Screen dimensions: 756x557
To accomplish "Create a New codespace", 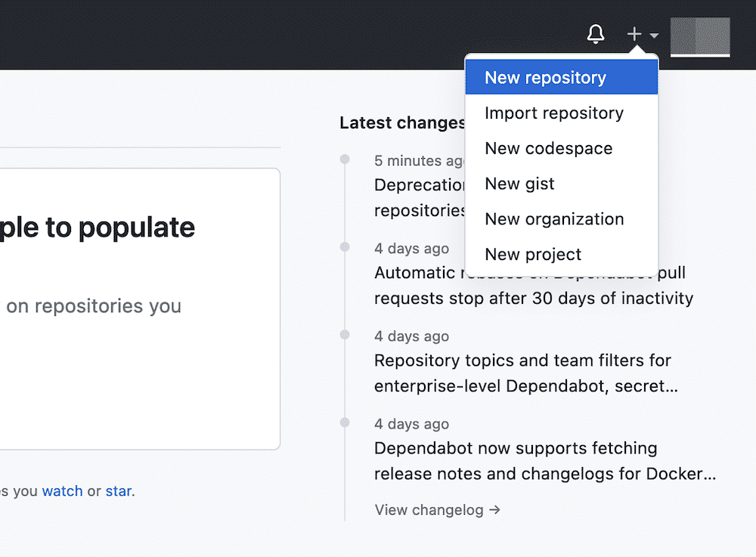I will pyautogui.click(x=547, y=148).
